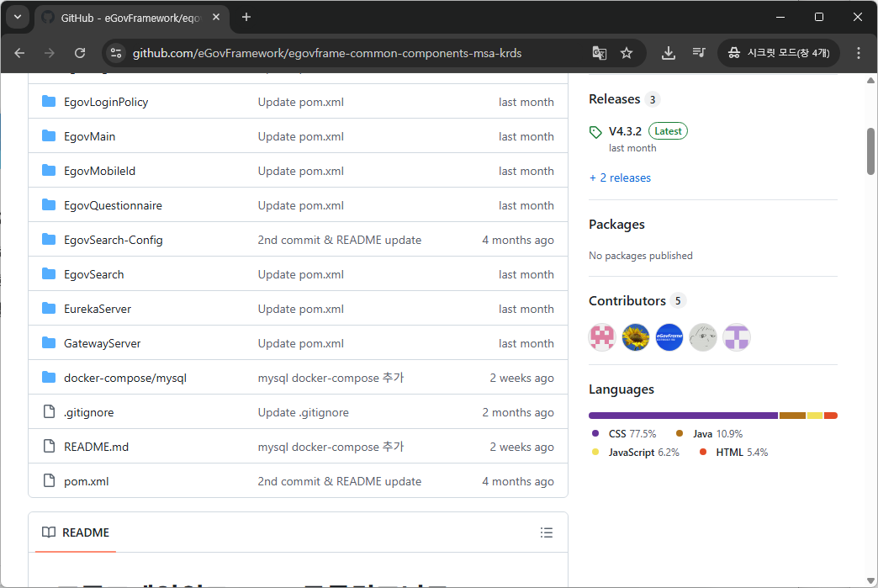Select the README tab

tap(76, 532)
